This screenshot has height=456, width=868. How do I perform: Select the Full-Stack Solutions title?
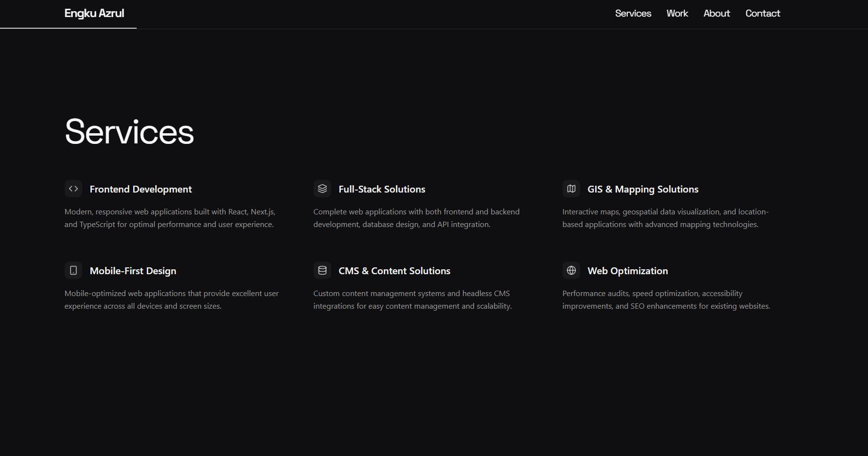click(x=382, y=189)
